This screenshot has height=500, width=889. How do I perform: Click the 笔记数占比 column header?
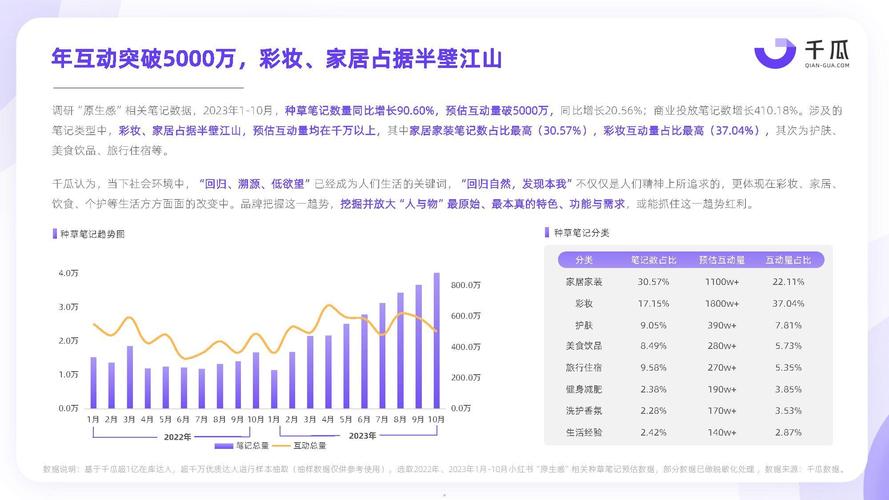tap(653, 259)
